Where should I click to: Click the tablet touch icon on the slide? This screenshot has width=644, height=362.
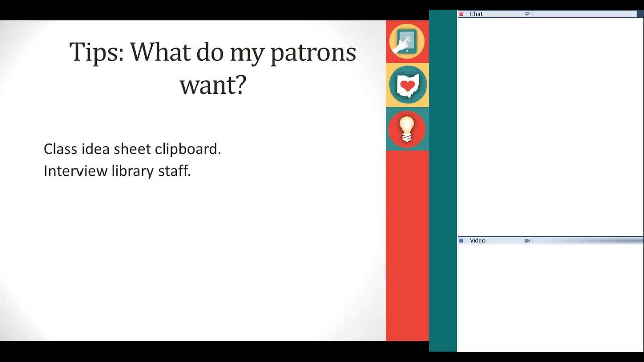(x=407, y=41)
